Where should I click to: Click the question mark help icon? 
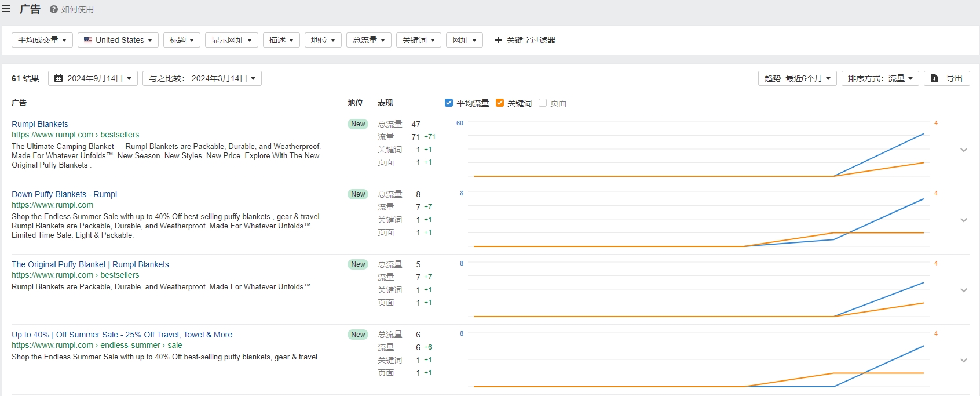click(x=54, y=9)
